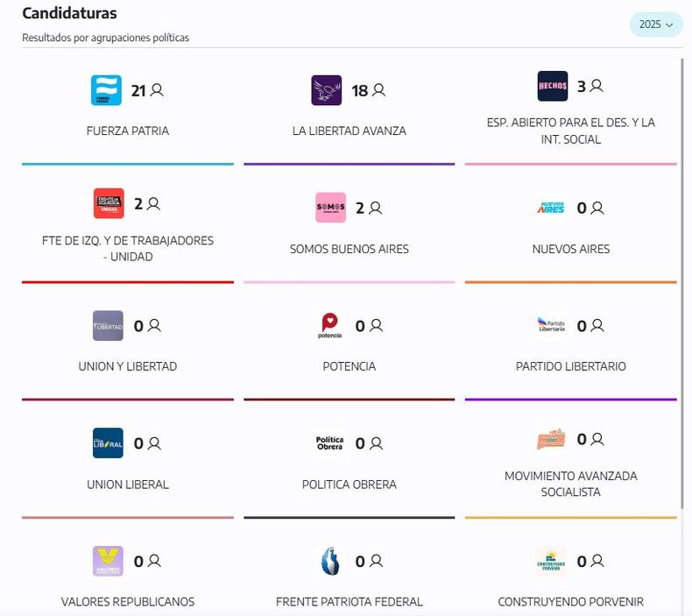Click the Construyendo Porvenir logo
692x616 pixels.
click(551, 562)
